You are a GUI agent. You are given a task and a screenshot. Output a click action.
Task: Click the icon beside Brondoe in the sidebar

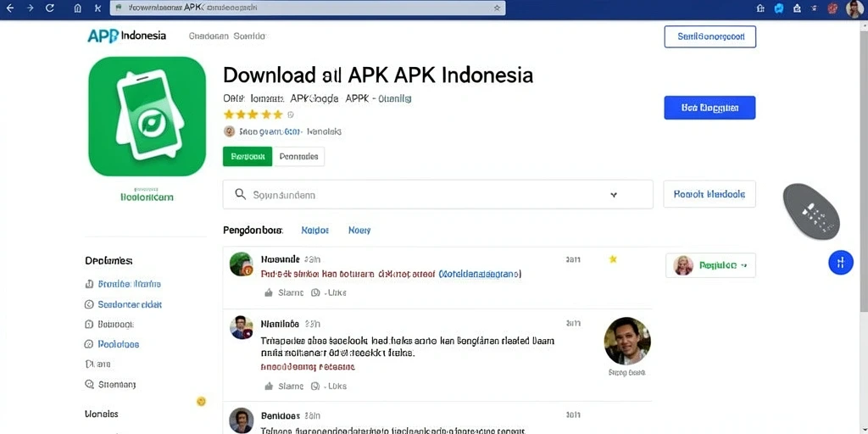pyautogui.click(x=89, y=284)
